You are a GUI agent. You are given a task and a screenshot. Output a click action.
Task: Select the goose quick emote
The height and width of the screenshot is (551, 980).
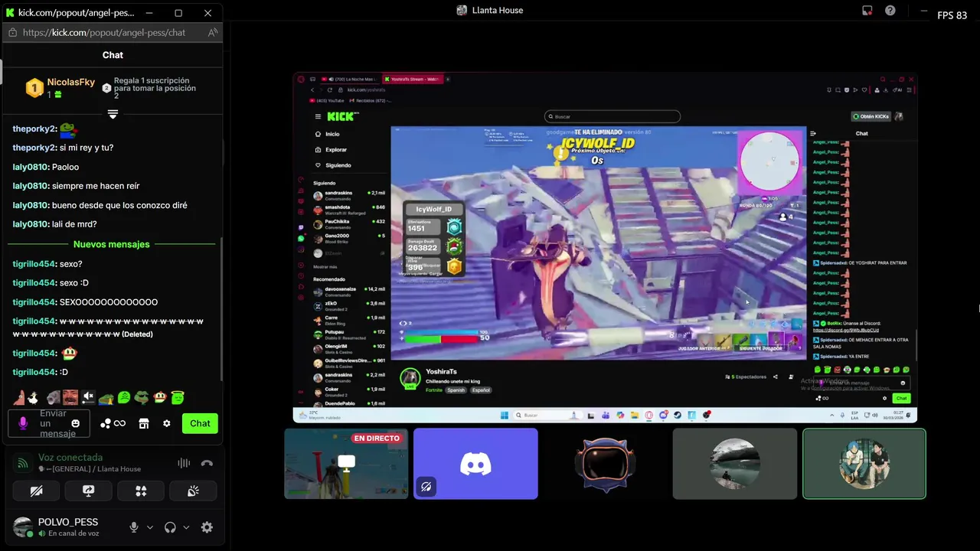click(x=34, y=397)
